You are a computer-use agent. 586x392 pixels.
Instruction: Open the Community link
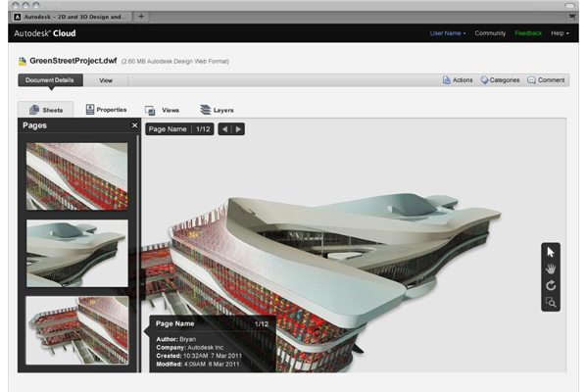coord(490,33)
